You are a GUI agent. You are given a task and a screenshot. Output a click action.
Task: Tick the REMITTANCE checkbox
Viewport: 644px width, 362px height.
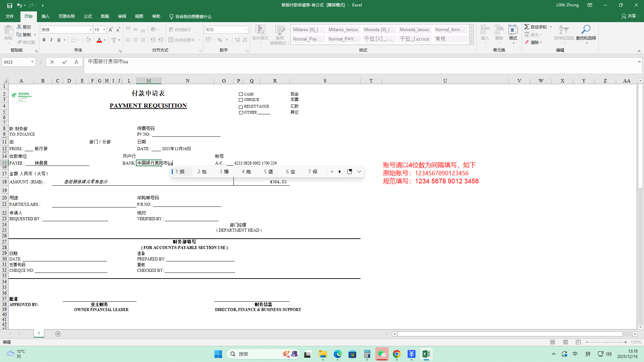pyautogui.click(x=241, y=107)
